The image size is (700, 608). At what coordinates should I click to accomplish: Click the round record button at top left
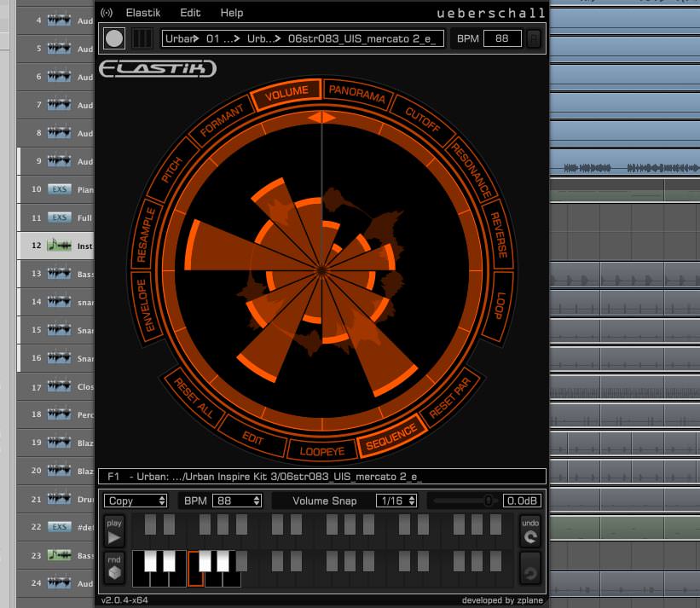click(114, 38)
